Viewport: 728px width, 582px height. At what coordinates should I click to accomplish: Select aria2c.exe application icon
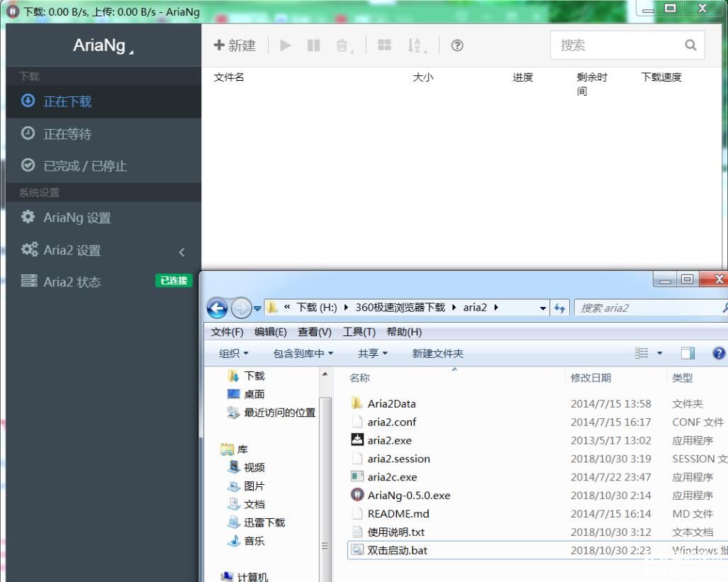pos(357,476)
